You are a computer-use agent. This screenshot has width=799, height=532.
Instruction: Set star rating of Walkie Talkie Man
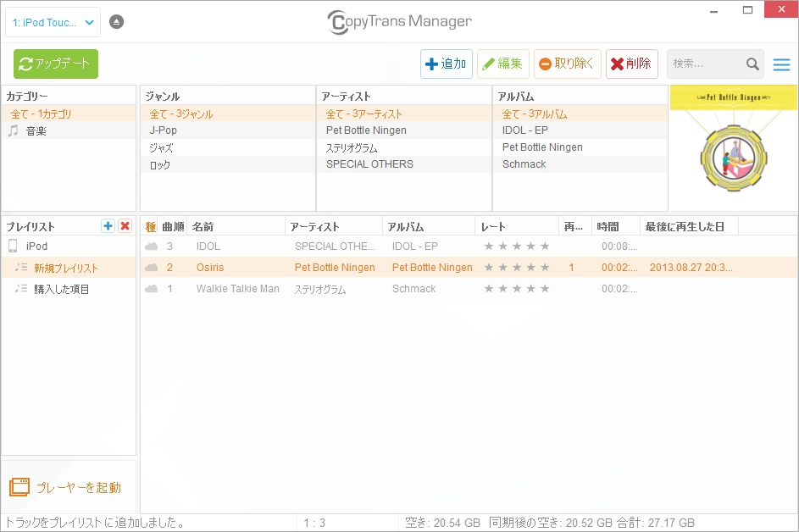517,289
